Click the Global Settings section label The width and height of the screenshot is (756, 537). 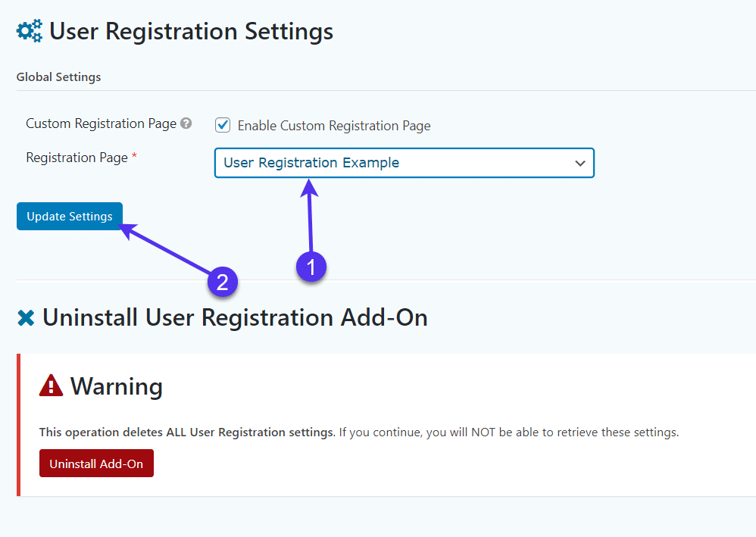point(58,76)
